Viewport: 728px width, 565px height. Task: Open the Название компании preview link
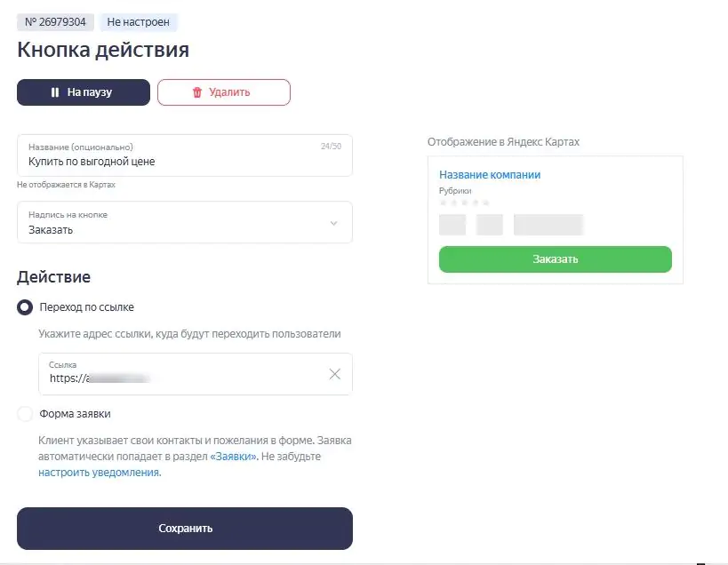pos(490,175)
